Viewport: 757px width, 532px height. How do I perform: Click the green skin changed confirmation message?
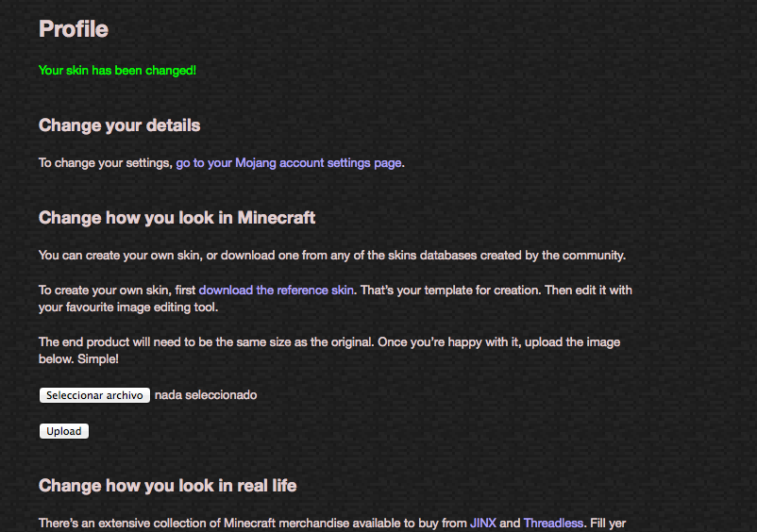[117, 71]
